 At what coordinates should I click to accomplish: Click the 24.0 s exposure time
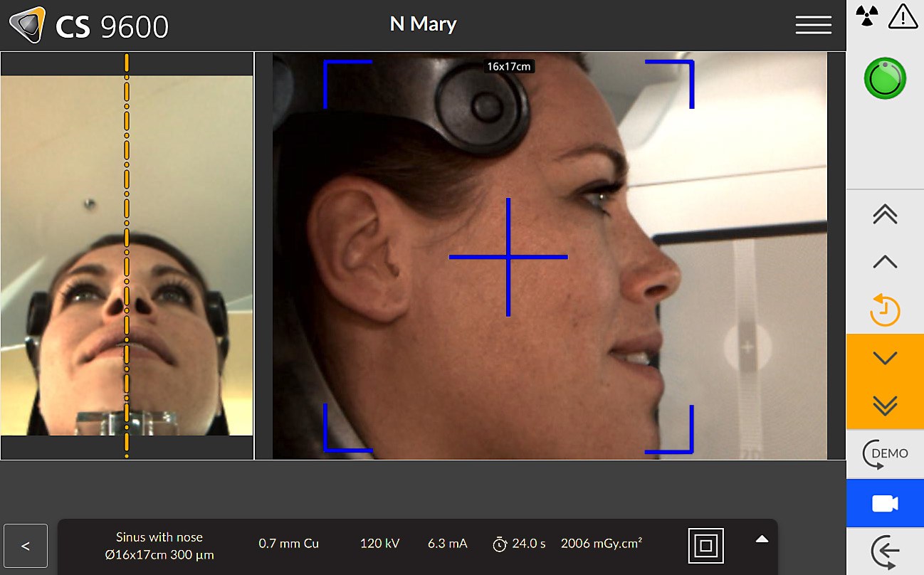point(519,544)
